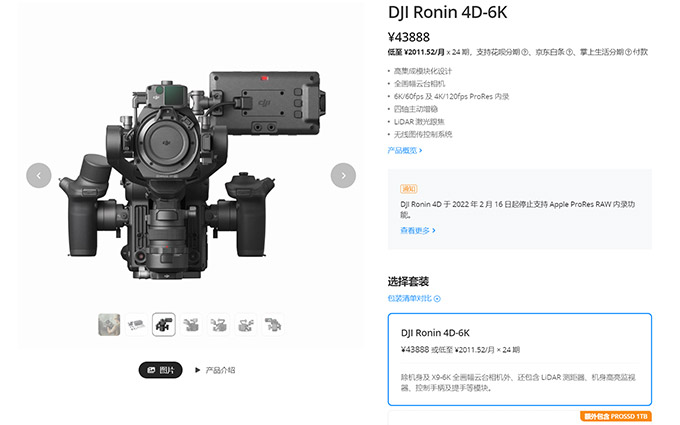Image resolution: width=680 pixels, height=425 pixels.
Task: Click the info icon after 花呗分期
Action: click(x=525, y=51)
